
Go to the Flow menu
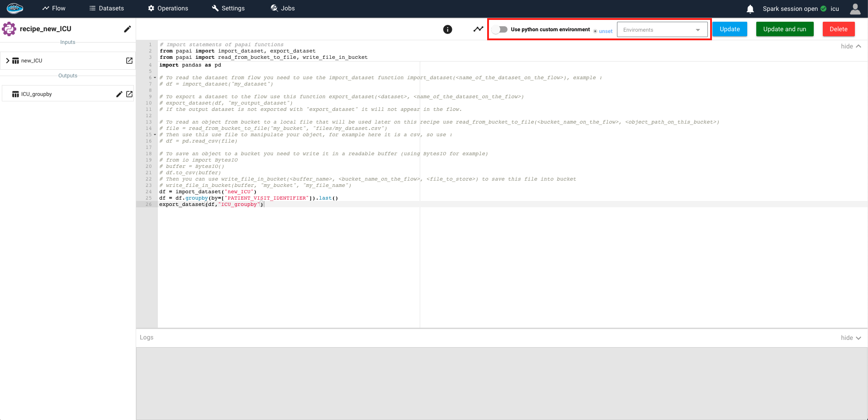(x=54, y=8)
